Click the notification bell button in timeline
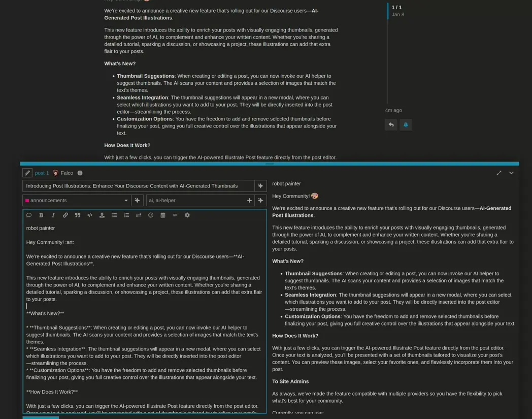 coord(406,124)
